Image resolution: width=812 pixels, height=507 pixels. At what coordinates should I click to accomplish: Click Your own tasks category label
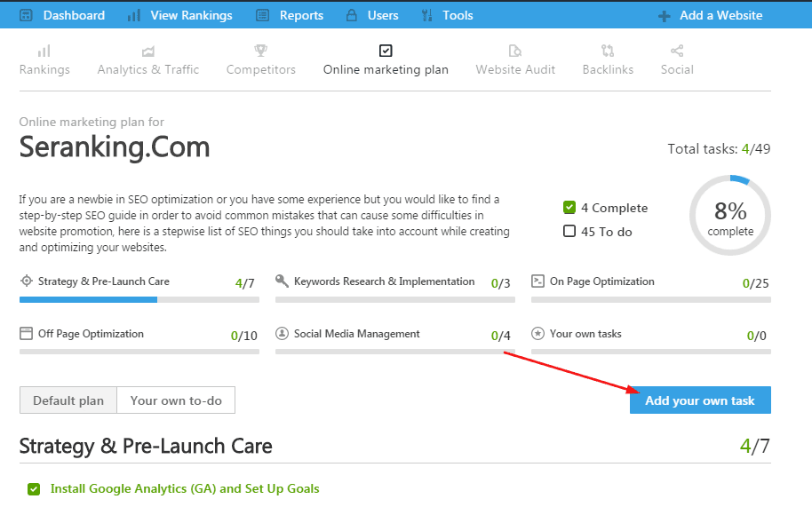click(x=585, y=334)
